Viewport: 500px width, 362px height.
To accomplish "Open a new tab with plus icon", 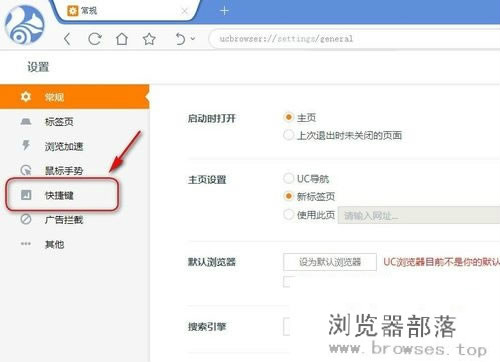I will pos(224,11).
